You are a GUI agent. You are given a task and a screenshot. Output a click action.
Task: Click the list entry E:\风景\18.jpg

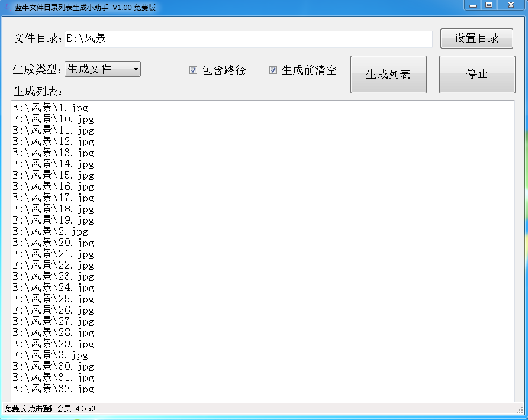(x=53, y=209)
